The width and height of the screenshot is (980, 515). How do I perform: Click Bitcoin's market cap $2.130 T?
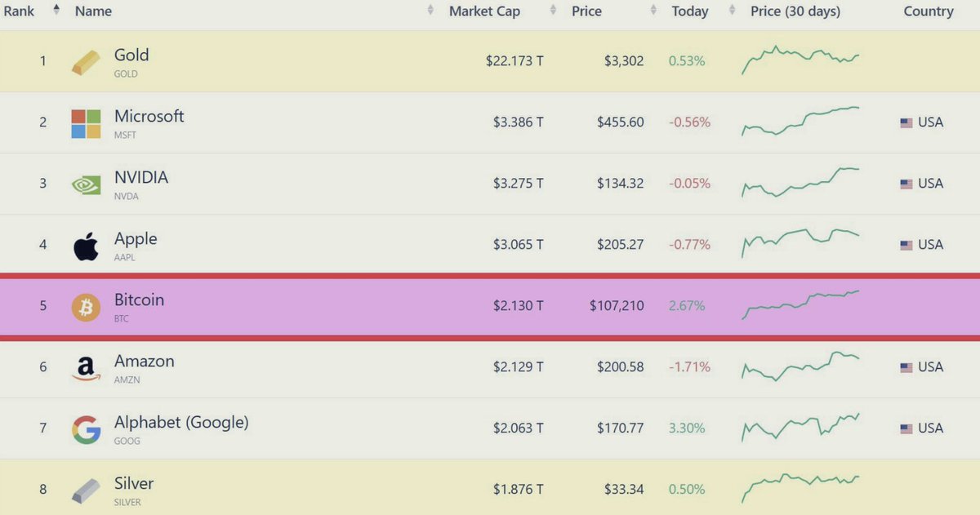pyautogui.click(x=518, y=306)
